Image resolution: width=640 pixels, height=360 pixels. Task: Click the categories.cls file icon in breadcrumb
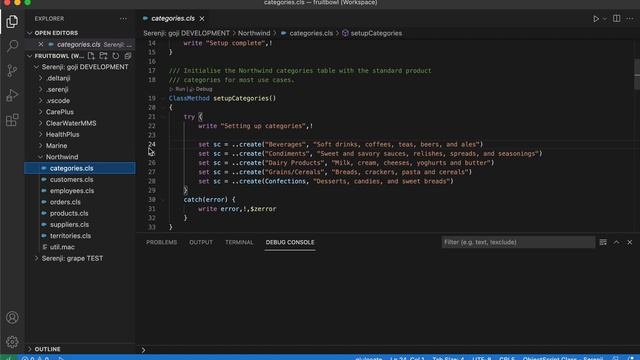(x=284, y=33)
